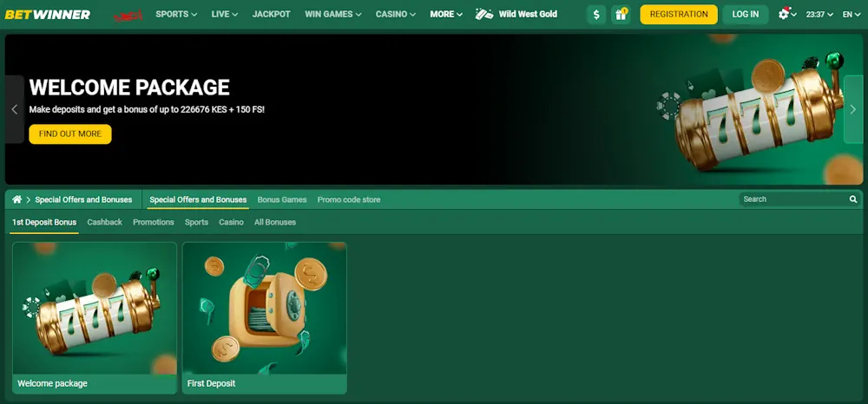The image size is (868, 404).
Task: Click the Registration button
Action: coord(679,15)
